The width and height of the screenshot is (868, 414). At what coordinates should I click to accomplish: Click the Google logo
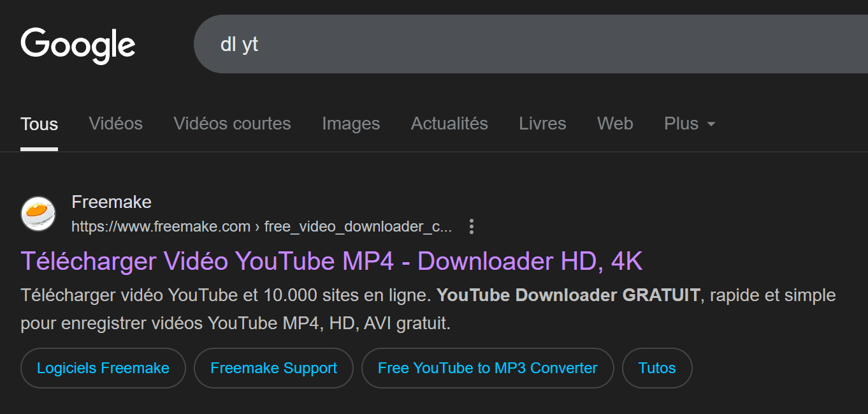[x=78, y=45]
